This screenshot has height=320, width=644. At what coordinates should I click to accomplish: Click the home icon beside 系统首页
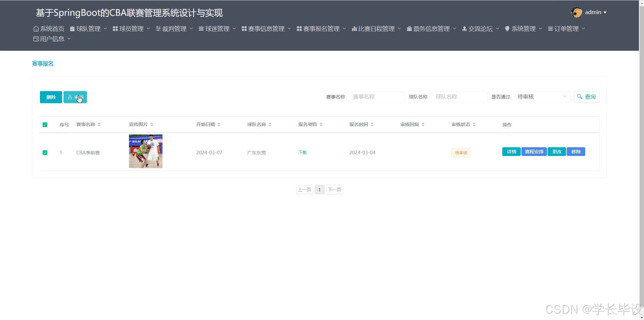point(36,29)
